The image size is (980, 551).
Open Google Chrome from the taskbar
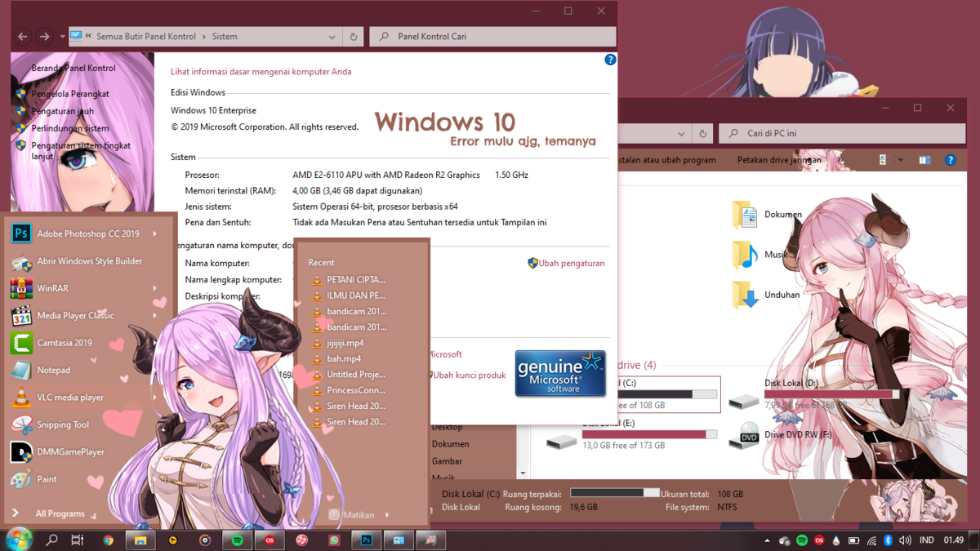(108, 540)
